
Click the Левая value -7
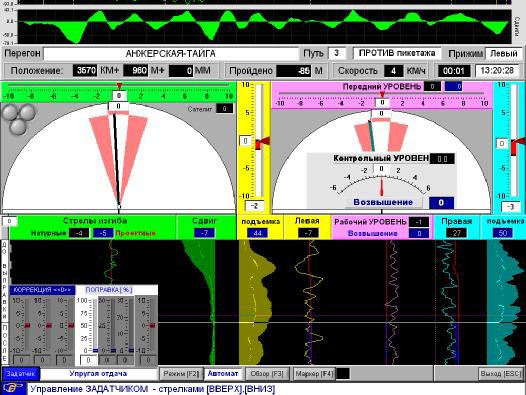[308, 233]
